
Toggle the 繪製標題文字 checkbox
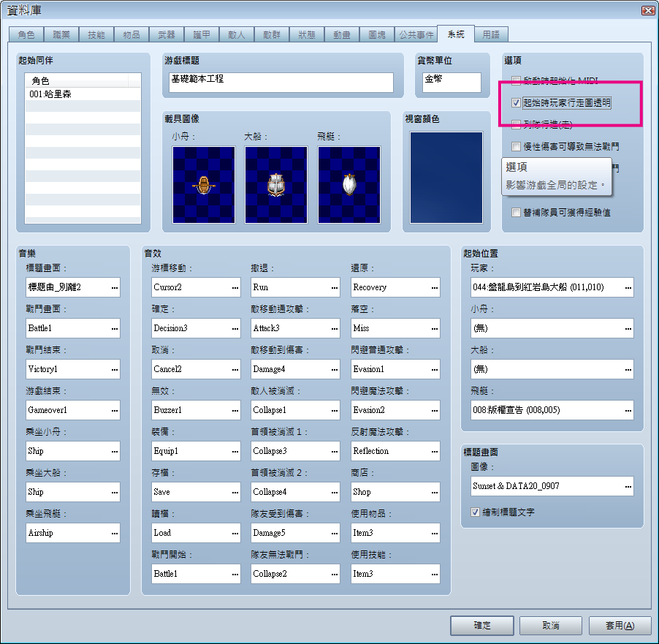(476, 512)
